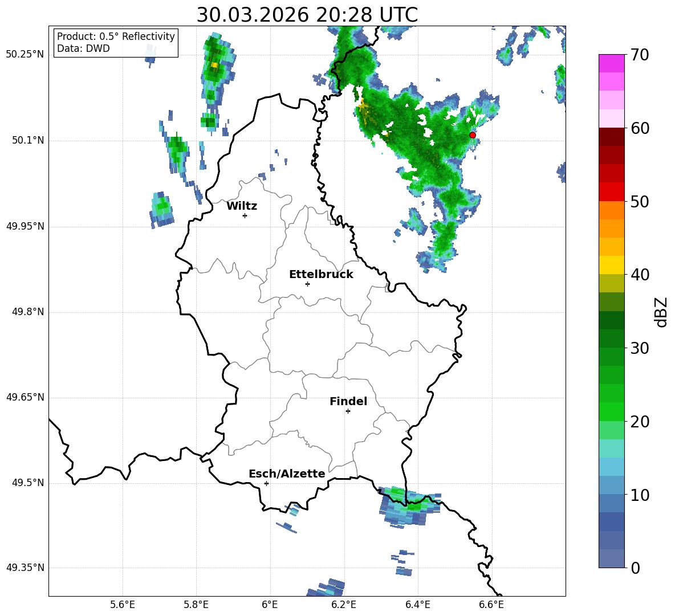Click the Findel city label
This screenshot has height=616, width=675.
coord(348,401)
